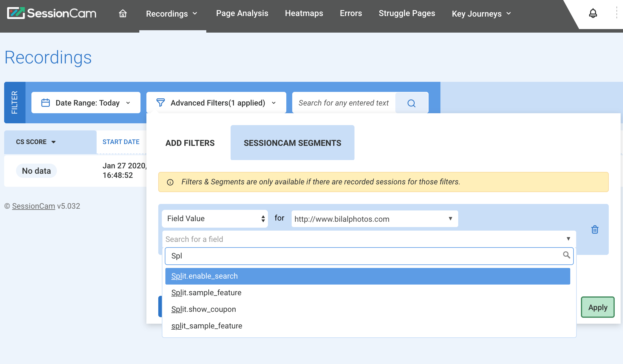Click the funnel icon in Advanced Filters

160,103
